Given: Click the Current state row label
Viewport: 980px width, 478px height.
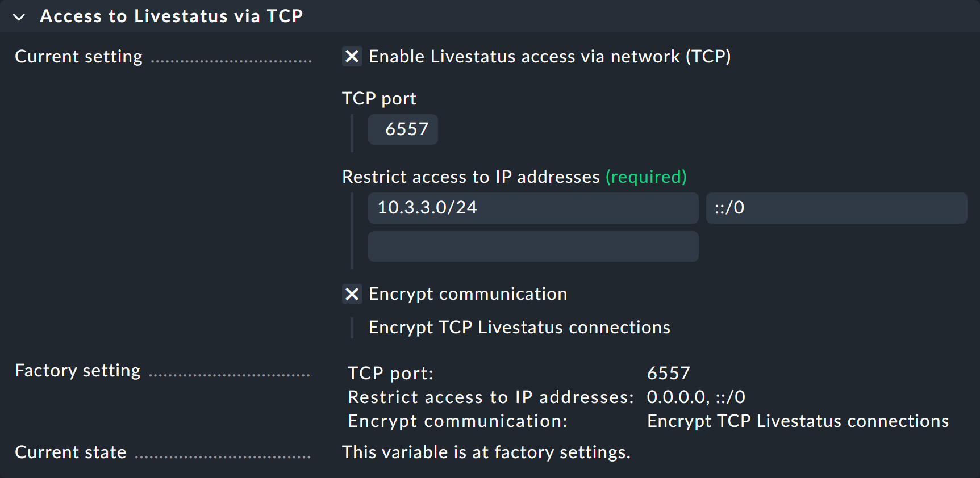Looking at the screenshot, I should tap(70, 452).
